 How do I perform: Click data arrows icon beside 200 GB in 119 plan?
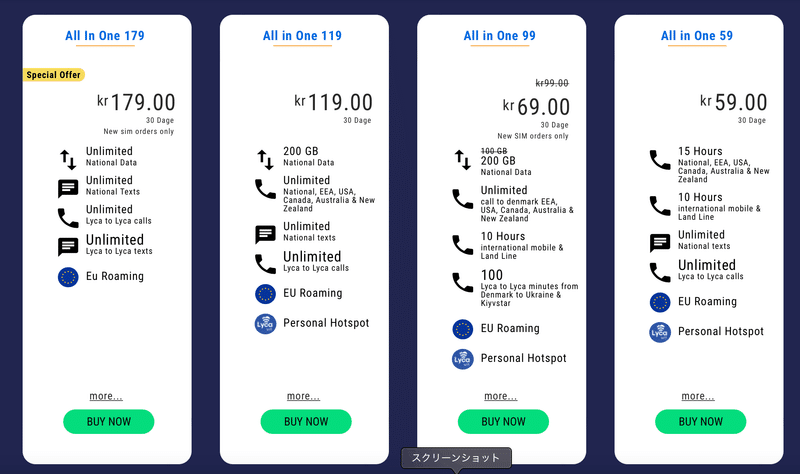[x=265, y=159]
